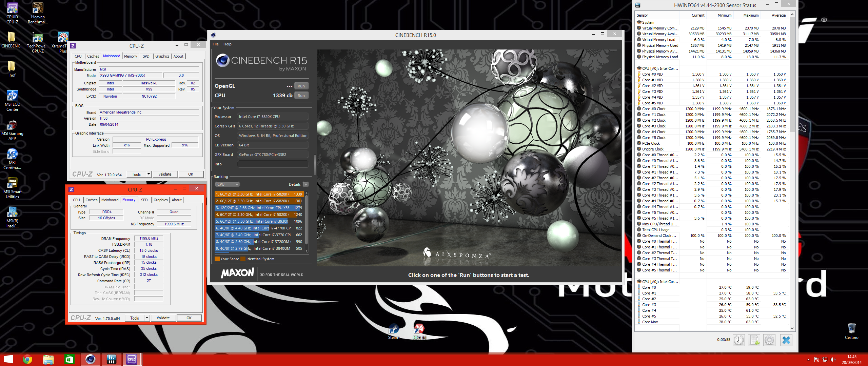Image resolution: width=868 pixels, height=366 pixels.
Task: Open the Heaven Benchmark desktop icon
Action: pyautogui.click(x=38, y=13)
